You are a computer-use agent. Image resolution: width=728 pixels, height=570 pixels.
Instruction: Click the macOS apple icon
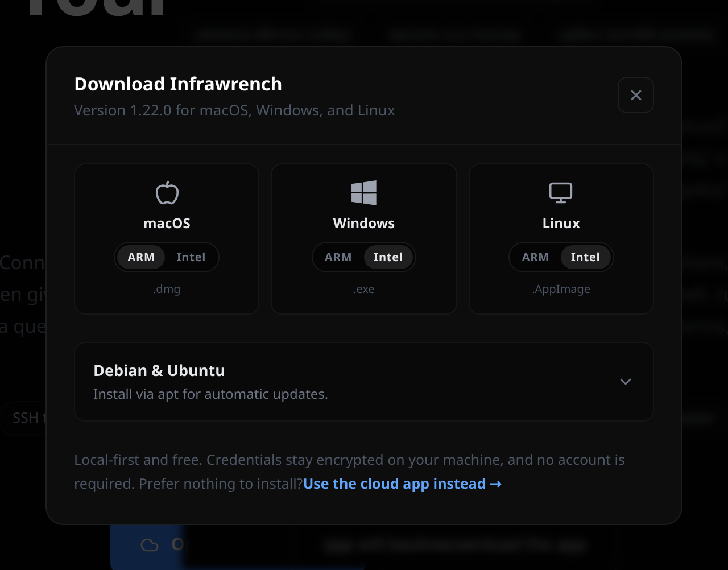click(x=167, y=193)
